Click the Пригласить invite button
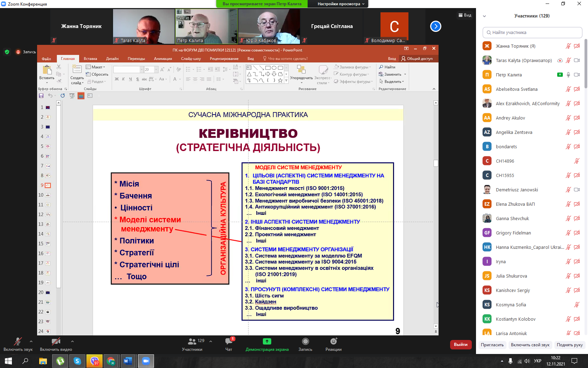Screen dimensions: 588x368 (x=492, y=345)
